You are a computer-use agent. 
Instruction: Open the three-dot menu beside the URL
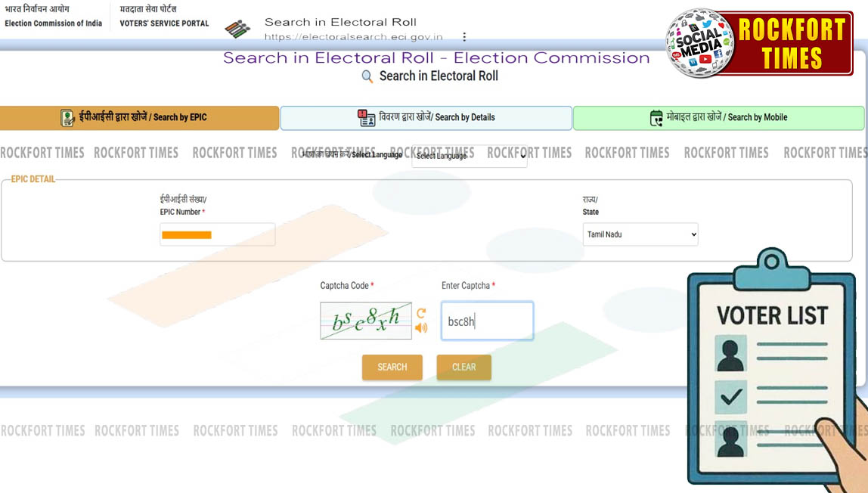[x=464, y=36]
